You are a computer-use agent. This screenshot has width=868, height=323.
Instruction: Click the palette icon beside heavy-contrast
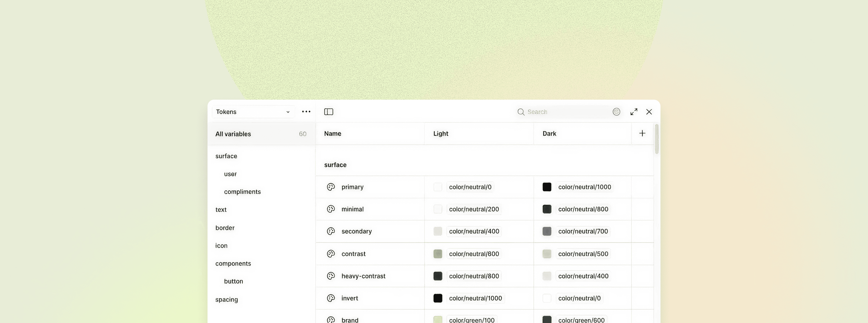(x=331, y=276)
